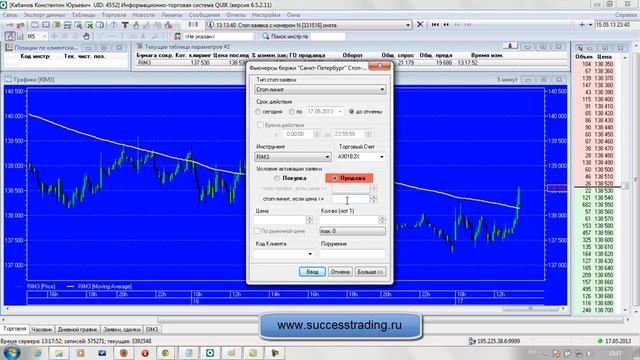Click the Поручение input field
Image resolution: width=640 pixels, height=360 pixels.
(x=352, y=254)
